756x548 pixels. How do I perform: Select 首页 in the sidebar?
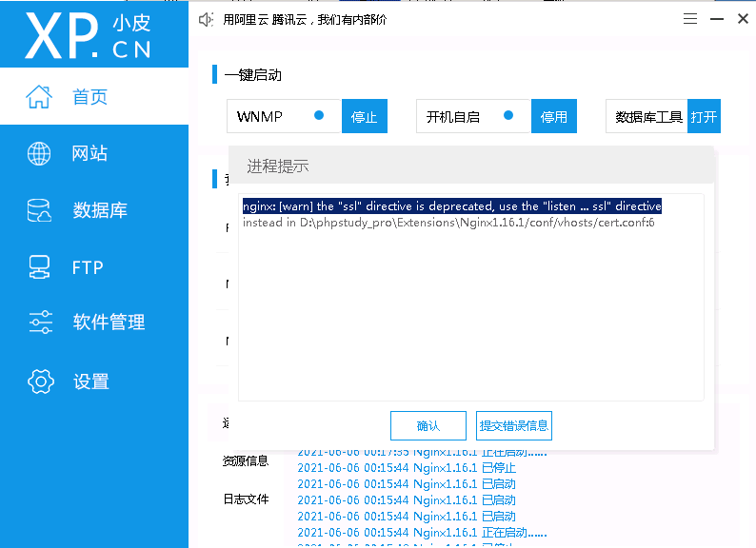pyautogui.click(x=90, y=97)
